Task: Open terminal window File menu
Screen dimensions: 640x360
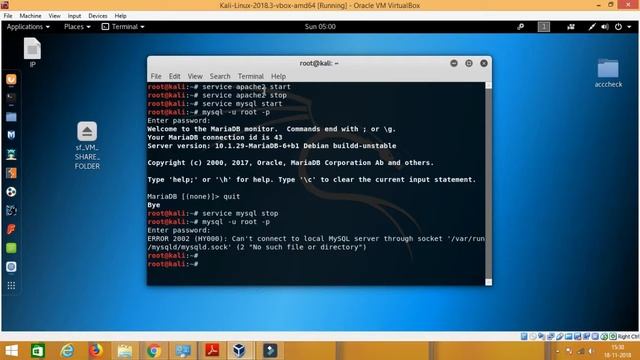Action: pos(156,76)
